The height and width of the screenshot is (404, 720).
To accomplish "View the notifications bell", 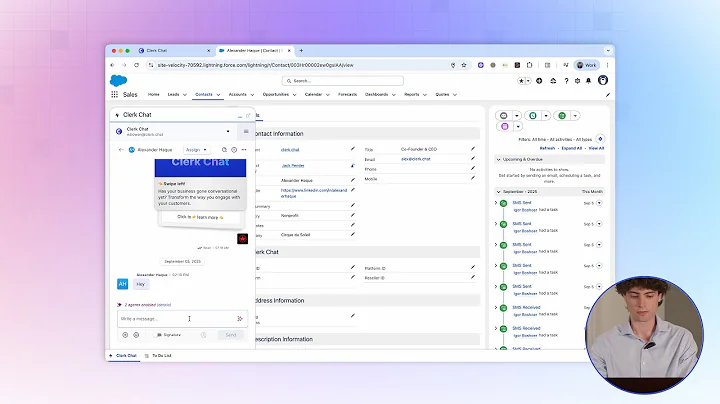I will pyautogui.click(x=588, y=81).
